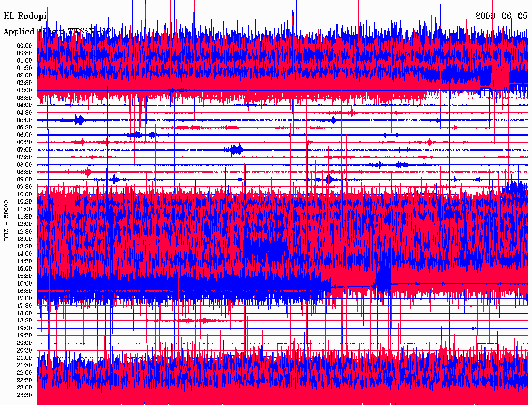
Task: Select the 22:30 time label
Action: click(24, 381)
